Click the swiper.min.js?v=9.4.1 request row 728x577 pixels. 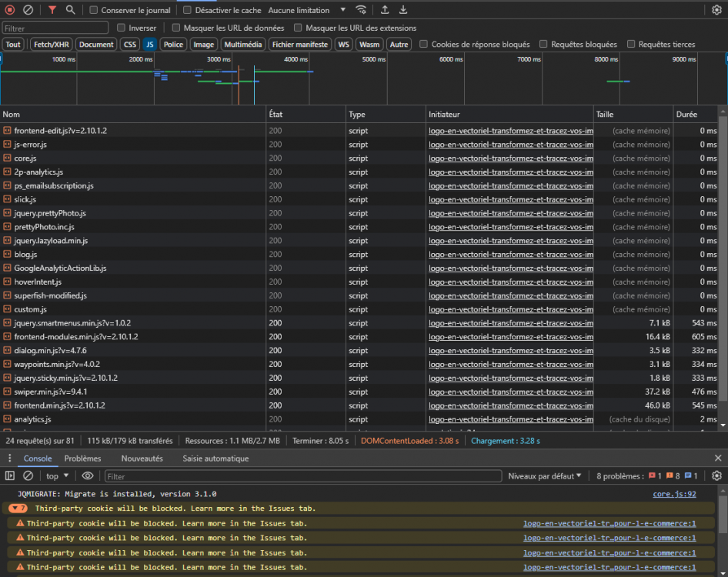pyautogui.click(x=50, y=392)
